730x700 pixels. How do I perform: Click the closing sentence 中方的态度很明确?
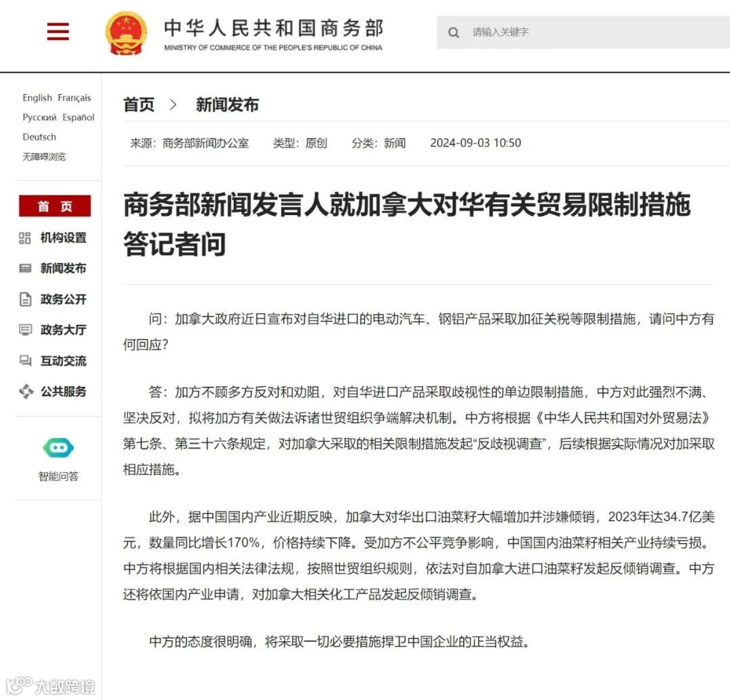[339, 642]
